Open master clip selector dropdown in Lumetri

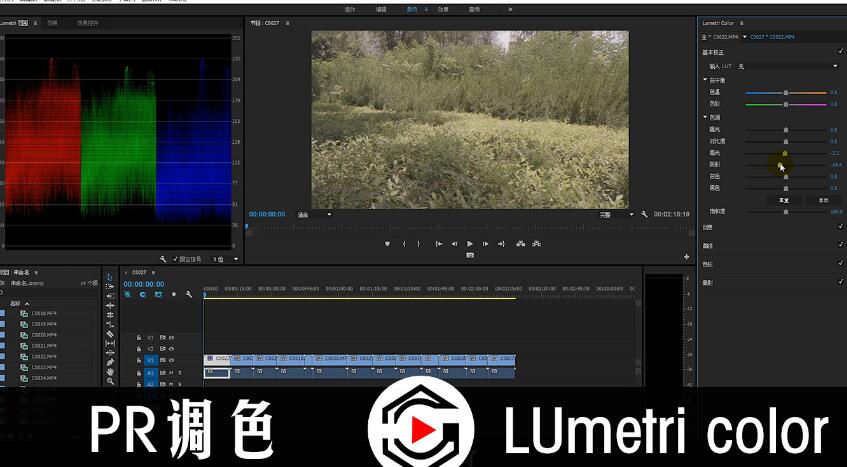coord(745,37)
